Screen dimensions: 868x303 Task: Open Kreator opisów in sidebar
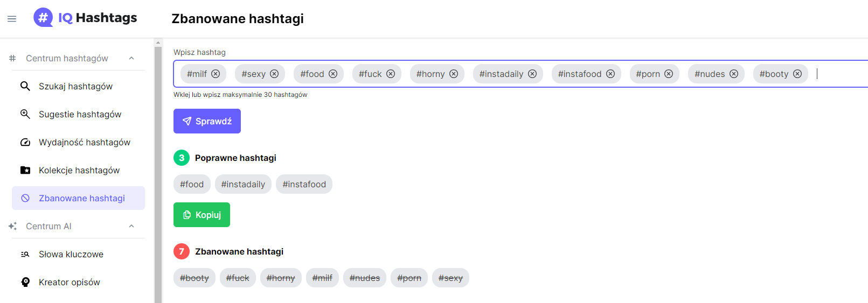click(69, 282)
